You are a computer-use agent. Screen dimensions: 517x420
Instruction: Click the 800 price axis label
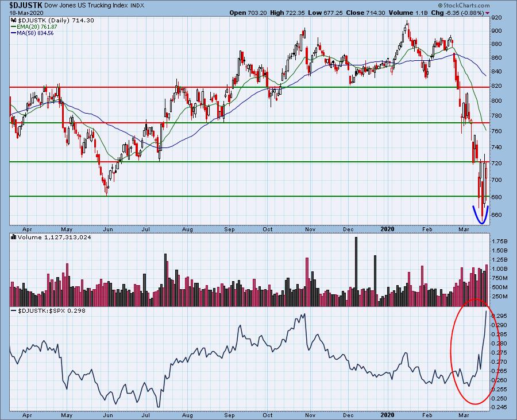[x=496, y=101]
